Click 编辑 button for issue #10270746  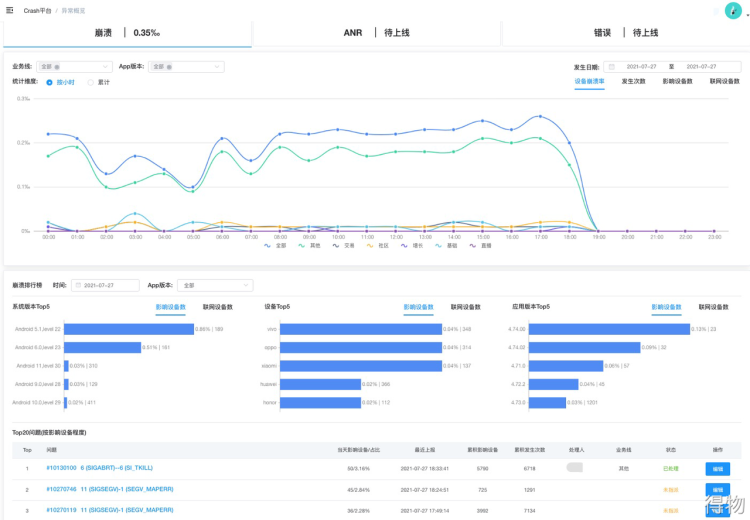pos(718,488)
